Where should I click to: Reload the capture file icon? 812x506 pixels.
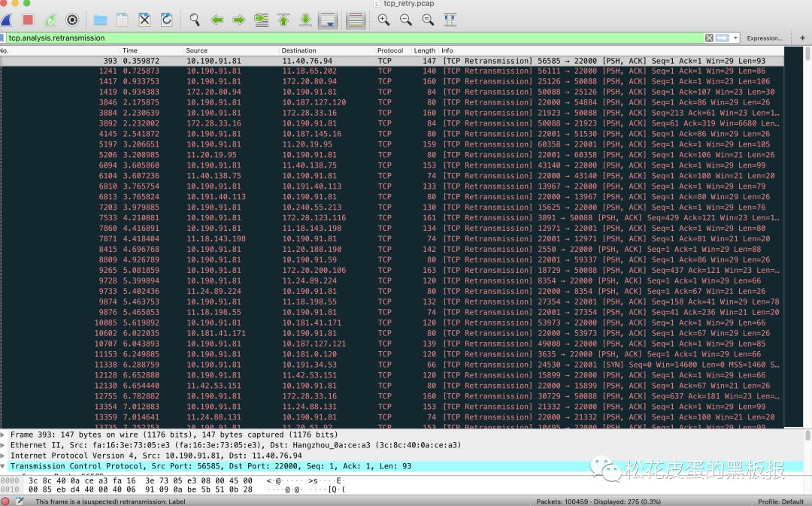(x=167, y=20)
